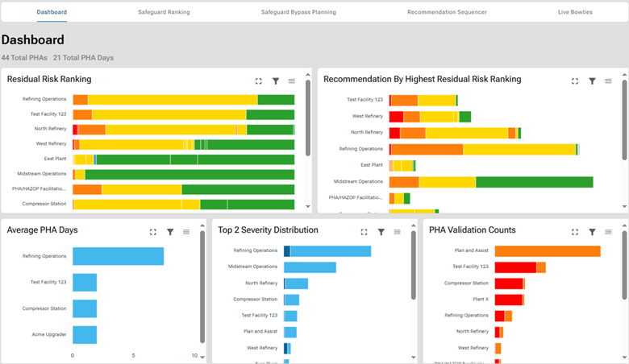Viewport: 629px width, 364px height.
Task: Switch to the Safeguard Ranking tab
Action: [162, 13]
